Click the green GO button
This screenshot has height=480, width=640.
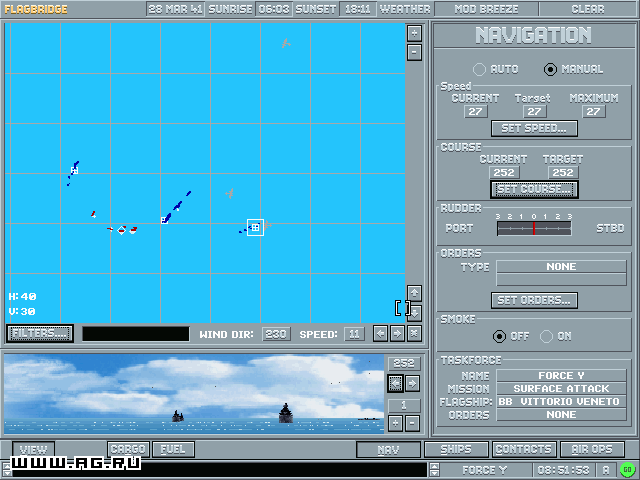(x=628, y=470)
